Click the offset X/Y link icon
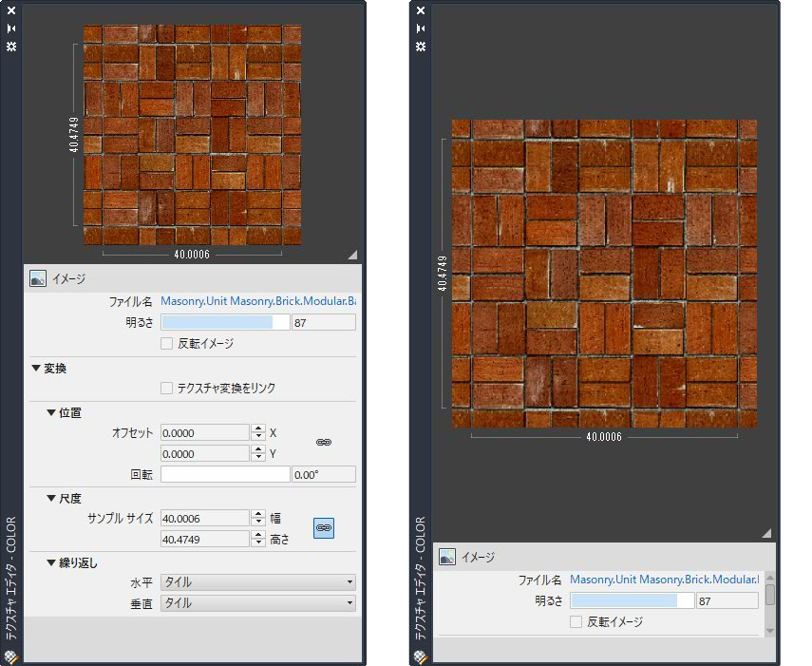812x666 pixels. [324, 443]
